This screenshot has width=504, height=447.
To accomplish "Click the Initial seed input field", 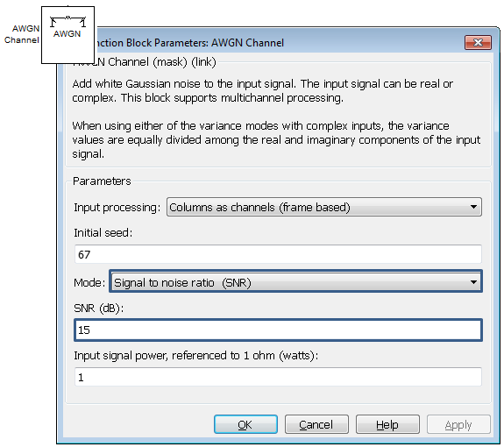I will (x=278, y=254).
